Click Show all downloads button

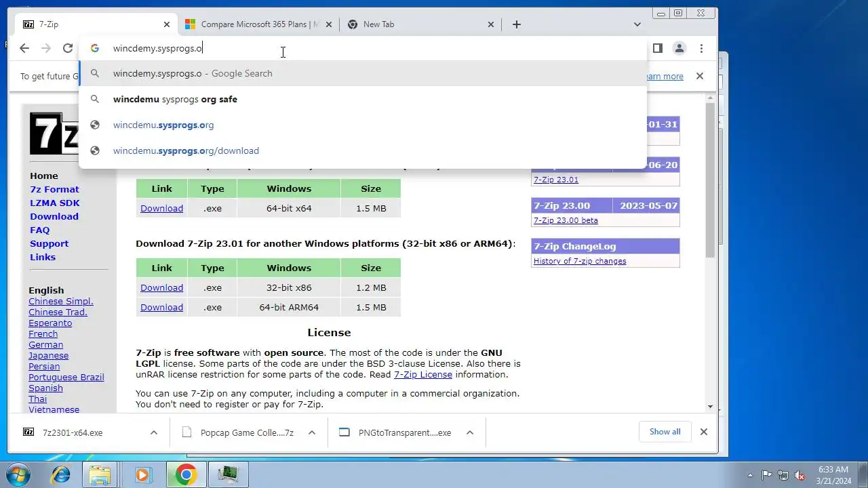click(x=665, y=432)
